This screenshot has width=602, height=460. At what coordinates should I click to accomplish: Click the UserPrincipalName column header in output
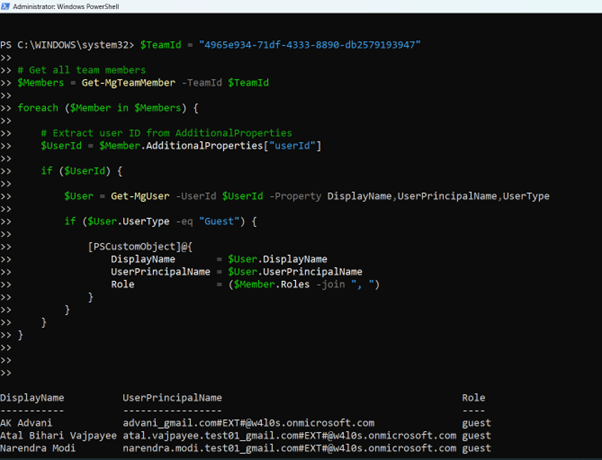tap(172, 398)
